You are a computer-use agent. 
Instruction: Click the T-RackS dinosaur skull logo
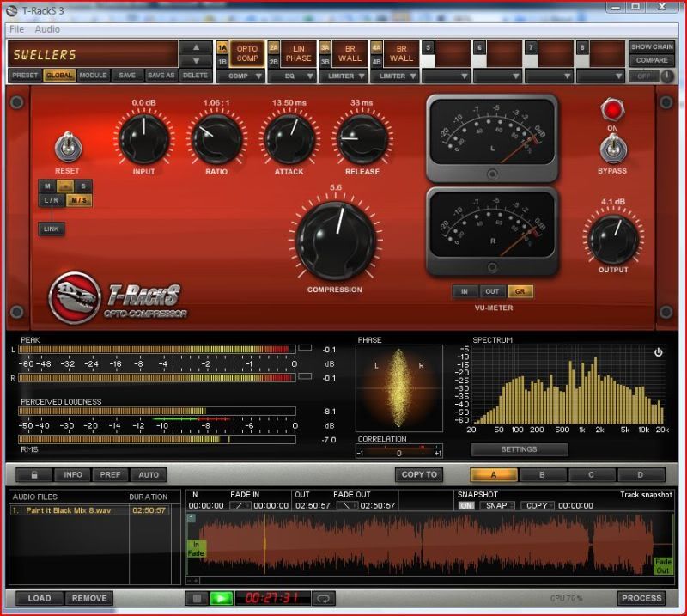click(x=75, y=298)
